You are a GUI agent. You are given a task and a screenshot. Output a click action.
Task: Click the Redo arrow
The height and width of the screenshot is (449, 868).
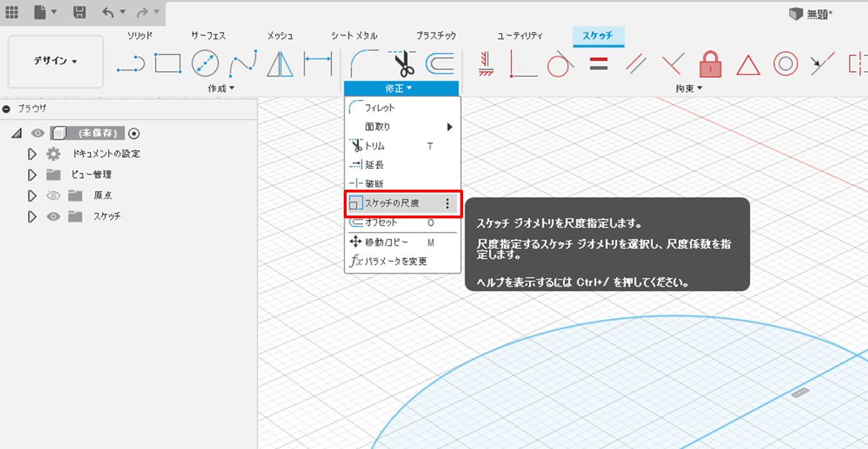click(x=142, y=12)
